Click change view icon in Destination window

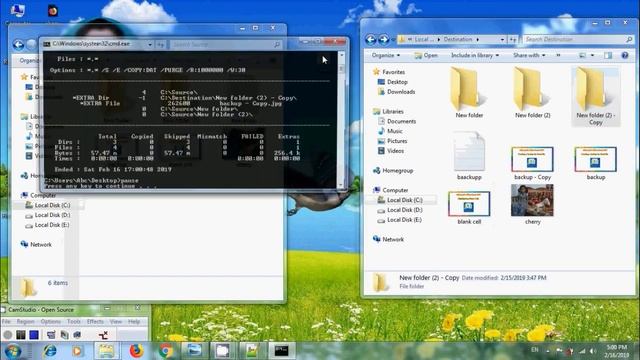(x=582, y=55)
